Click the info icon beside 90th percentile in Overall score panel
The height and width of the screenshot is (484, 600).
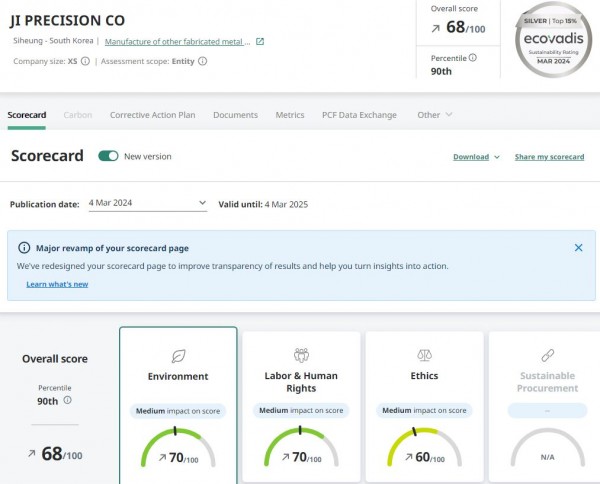pos(68,400)
